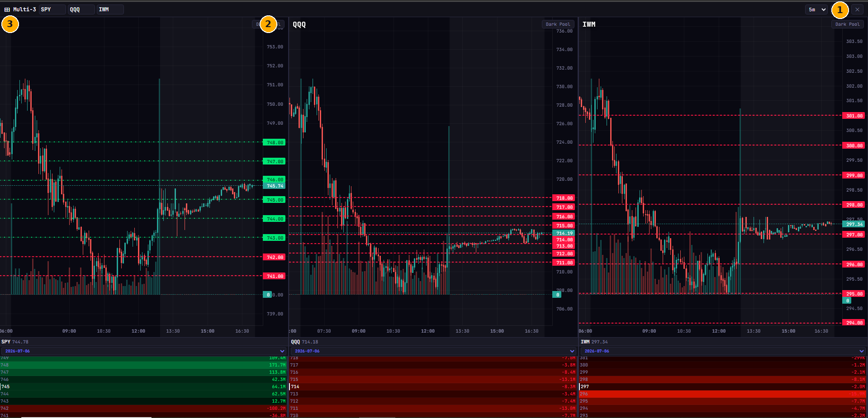Click the green 748.00 level tag on SPY
Screen dimensions: 868x418
(x=274, y=142)
